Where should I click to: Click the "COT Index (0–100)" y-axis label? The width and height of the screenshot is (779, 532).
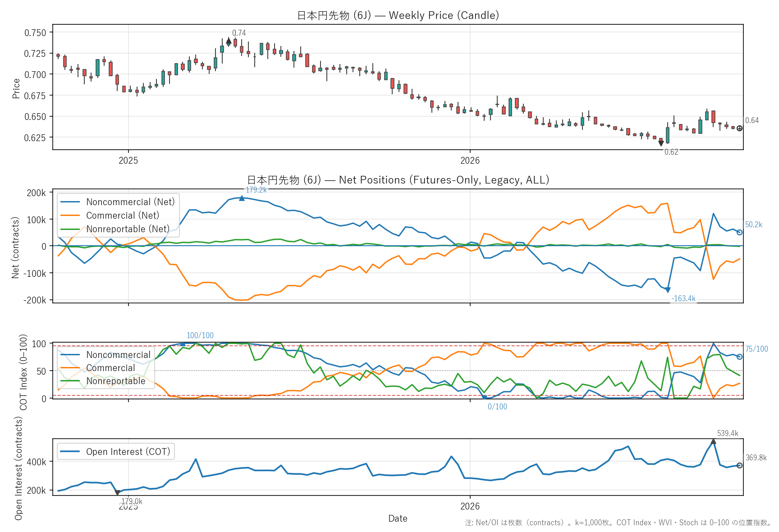tap(23, 372)
